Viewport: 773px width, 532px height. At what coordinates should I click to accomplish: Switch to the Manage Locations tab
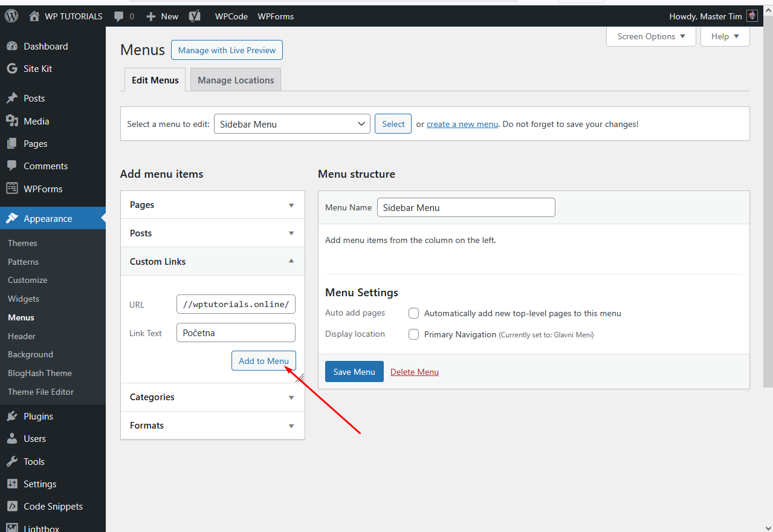point(236,80)
